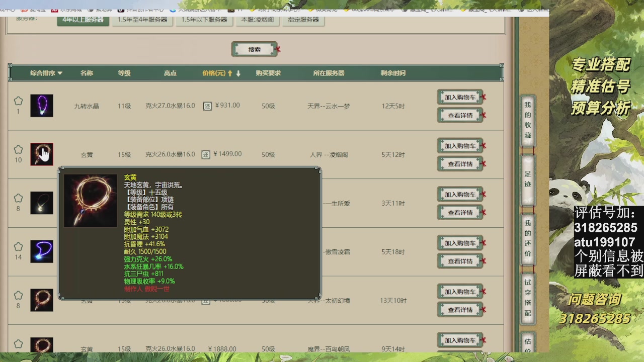
Task: Expand the 综合排序 sort dropdown
Action: point(46,73)
